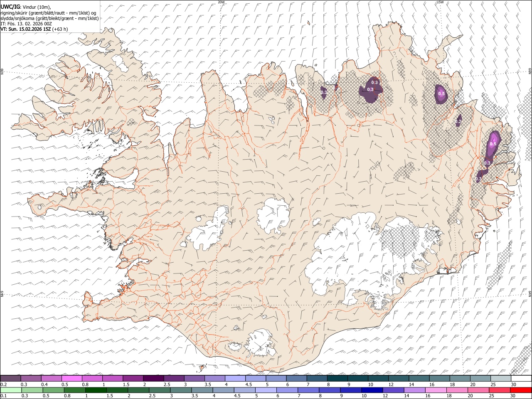Select the lower legend 3 grey-green swatch
The width and height of the screenshot is (532, 399).
[x=181, y=390]
